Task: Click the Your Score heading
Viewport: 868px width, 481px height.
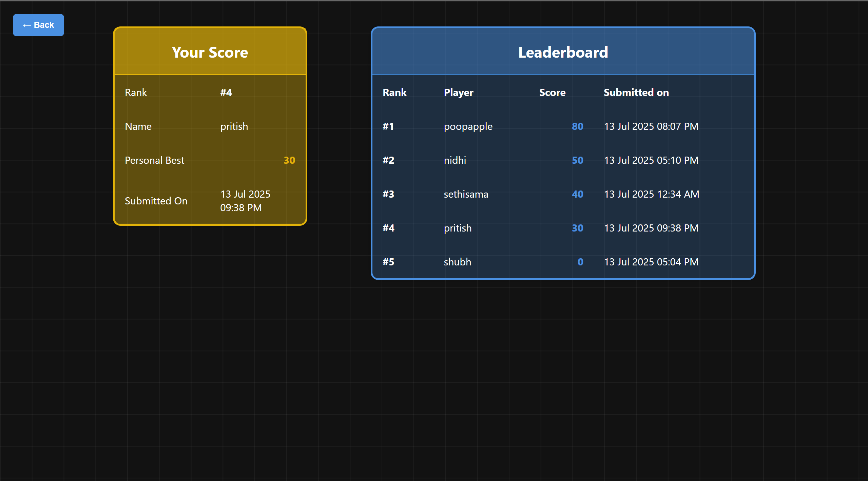Action: [x=210, y=53]
